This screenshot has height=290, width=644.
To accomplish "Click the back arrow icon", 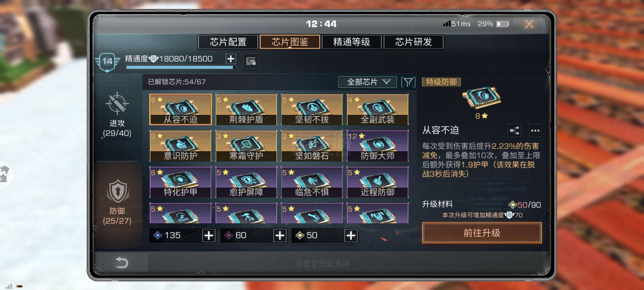I will click(122, 262).
